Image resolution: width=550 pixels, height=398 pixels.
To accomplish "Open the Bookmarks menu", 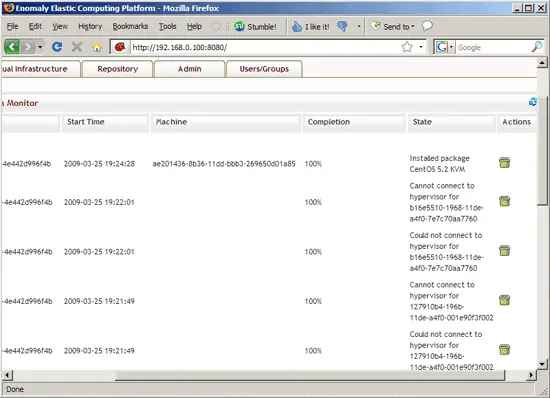I will [x=130, y=27].
